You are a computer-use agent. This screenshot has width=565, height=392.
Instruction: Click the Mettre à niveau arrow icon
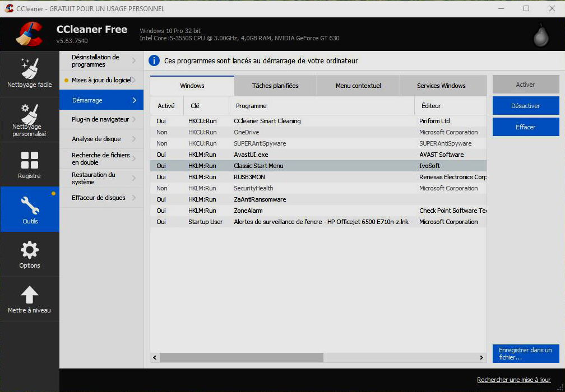click(30, 295)
